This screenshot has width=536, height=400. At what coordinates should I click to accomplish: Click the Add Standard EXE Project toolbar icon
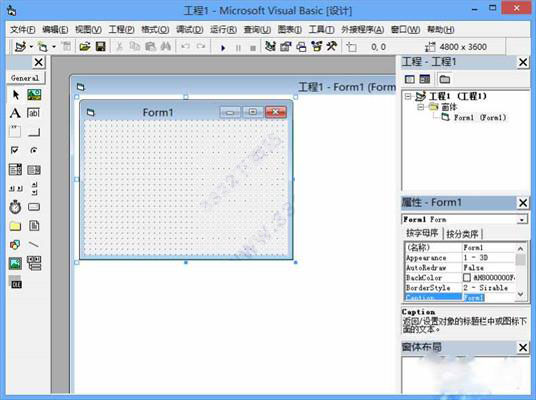click(x=21, y=46)
